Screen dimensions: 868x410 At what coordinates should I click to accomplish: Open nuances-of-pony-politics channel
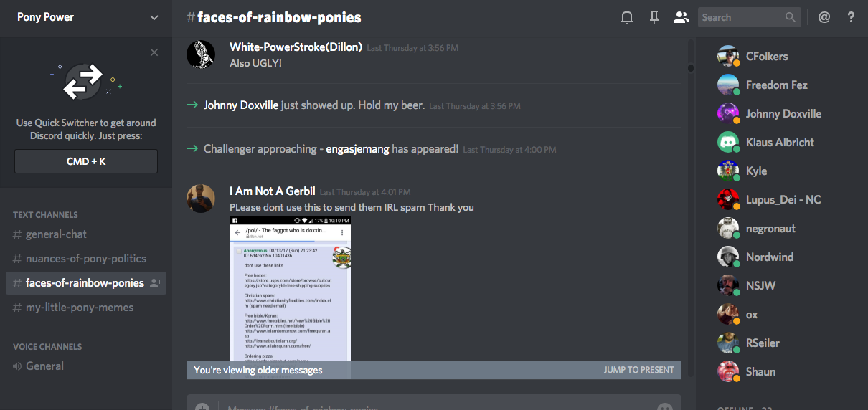click(86, 259)
